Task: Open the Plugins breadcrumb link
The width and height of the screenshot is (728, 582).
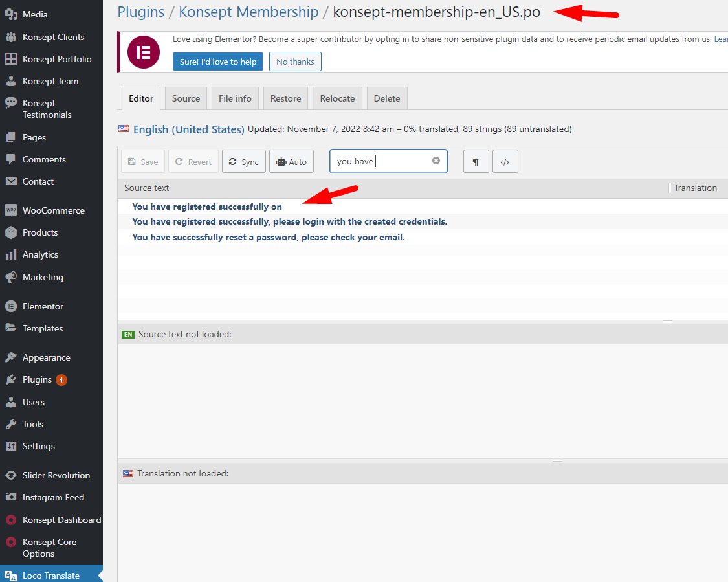Action: (140, 12)
